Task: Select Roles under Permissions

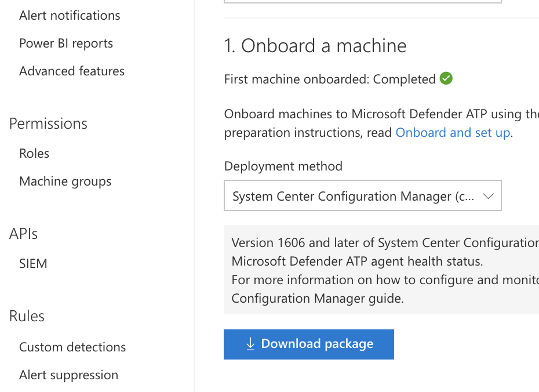Action: point(34,154)
